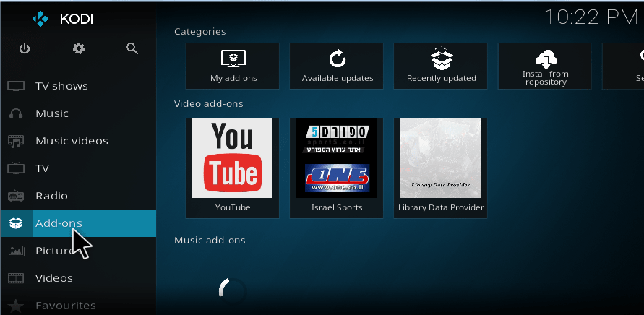Launch the Library Data Provider thumbnail

(441, 158)
